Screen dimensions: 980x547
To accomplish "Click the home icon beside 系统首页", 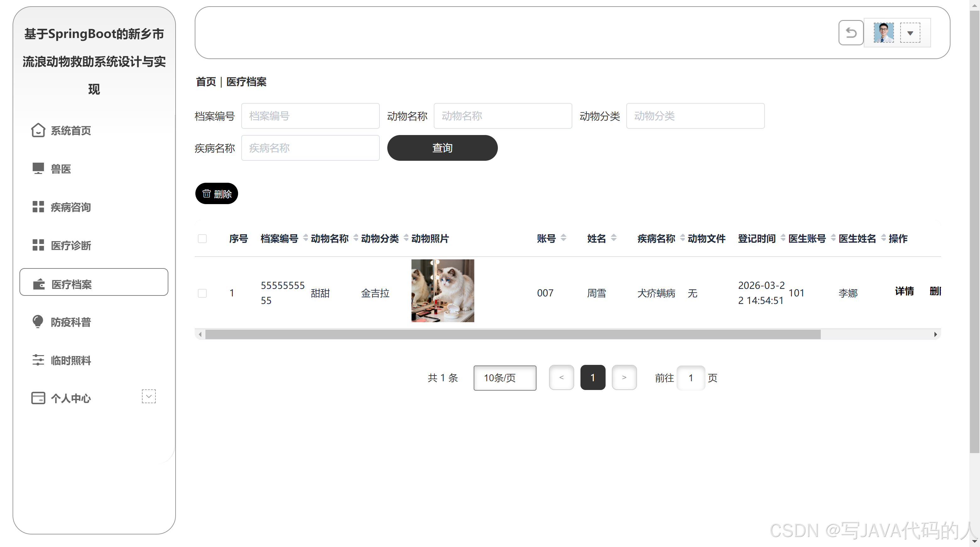I will [x=38, y=131].
